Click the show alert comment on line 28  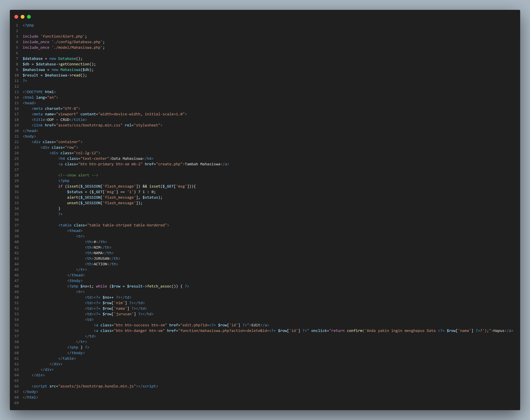pos(78,175)
